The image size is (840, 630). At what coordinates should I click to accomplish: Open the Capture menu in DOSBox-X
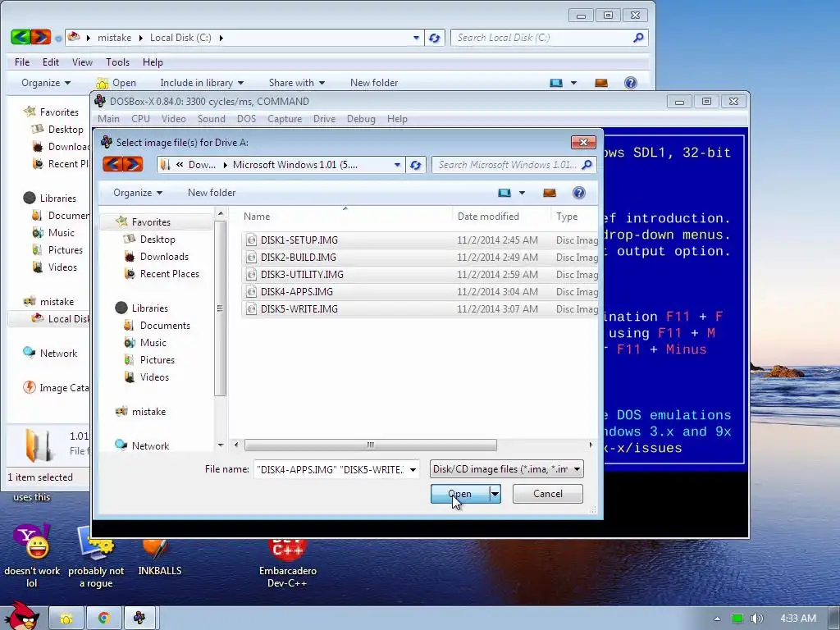(x=285, y=119)
